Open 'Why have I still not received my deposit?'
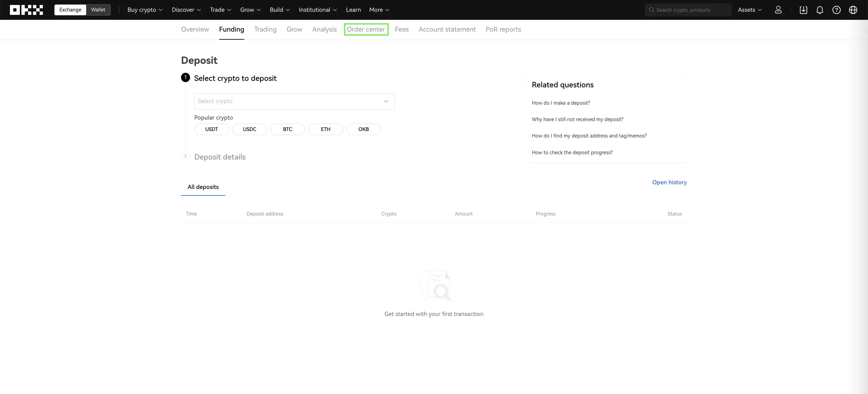Image resolution: width=868 pixels, height=394 pixels. [578, 120]
